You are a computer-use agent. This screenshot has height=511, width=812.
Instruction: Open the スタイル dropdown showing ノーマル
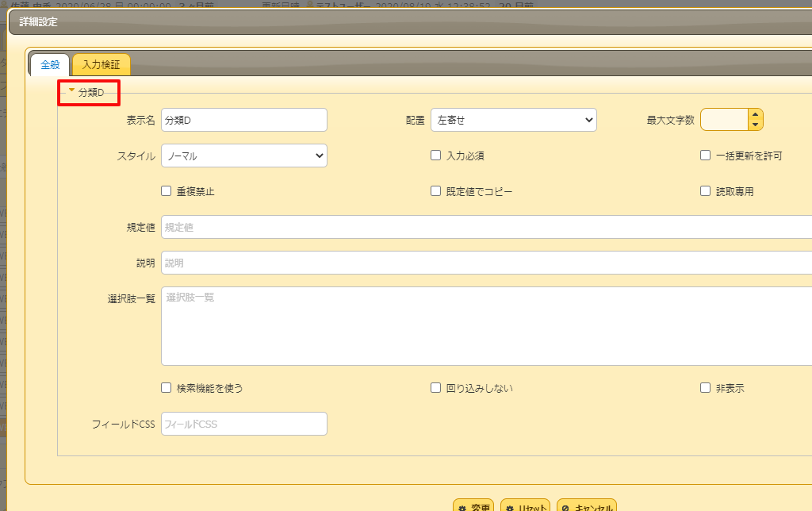[243, 156]
